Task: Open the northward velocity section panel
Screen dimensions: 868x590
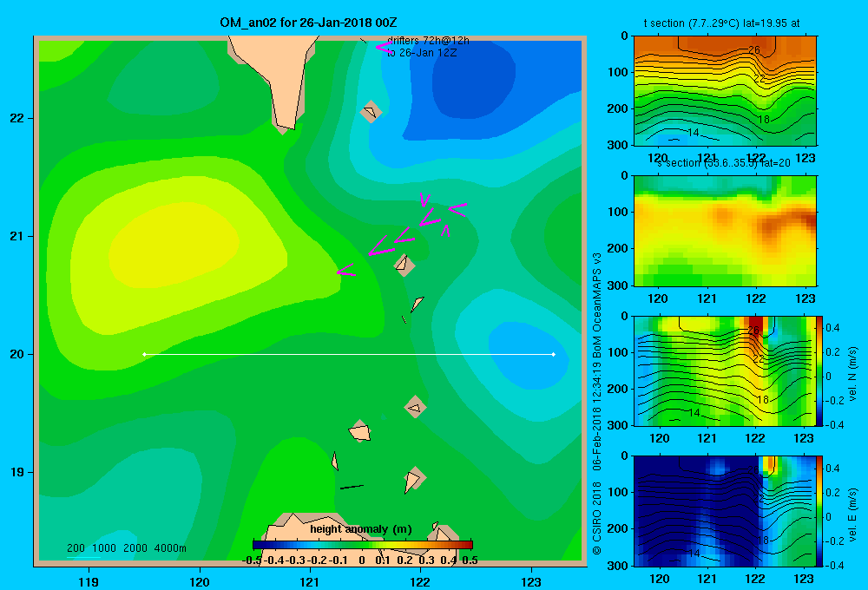Action: pyautogui.click(x=725, y=370)
